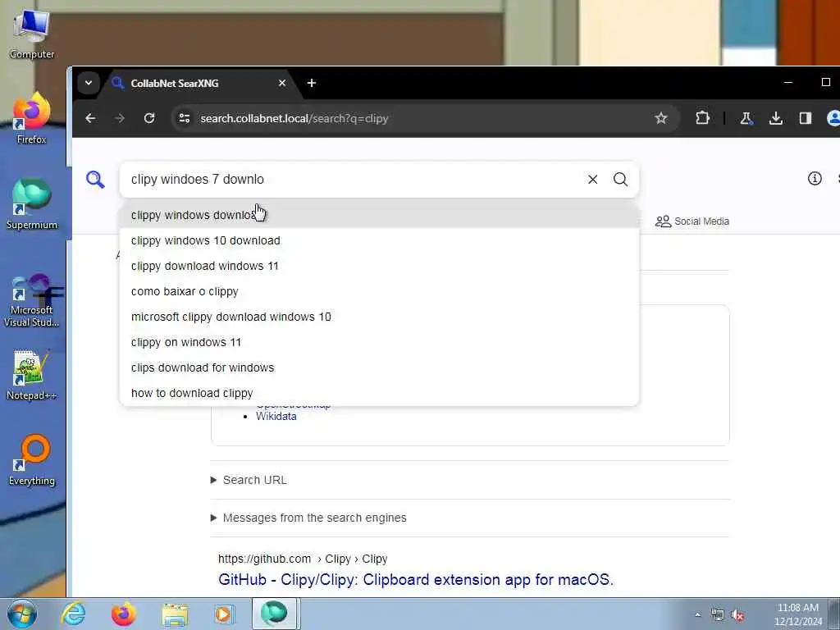Open the tab search dropdown chevron
This screenshot has height=630, width=840.
pos(89,83)
